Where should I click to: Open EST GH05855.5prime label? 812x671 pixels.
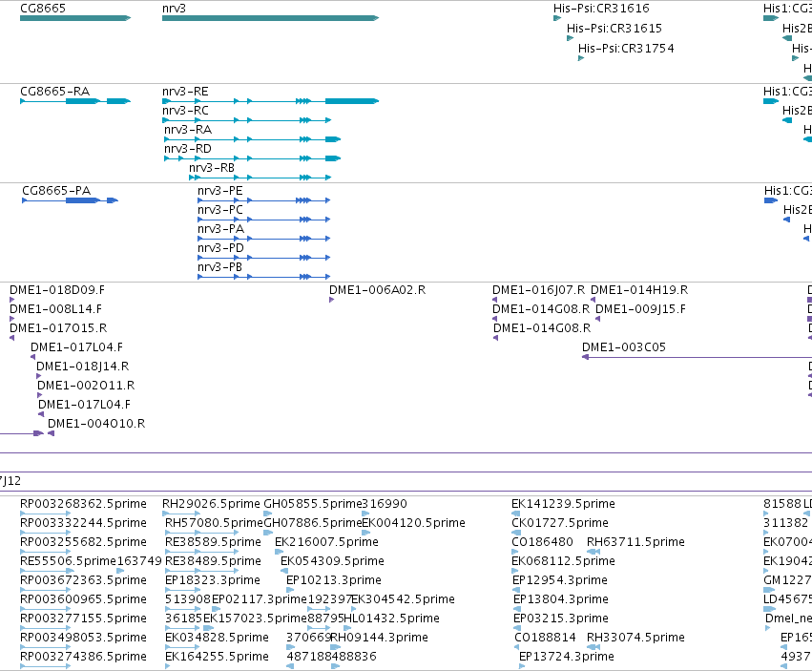(313, 504)
